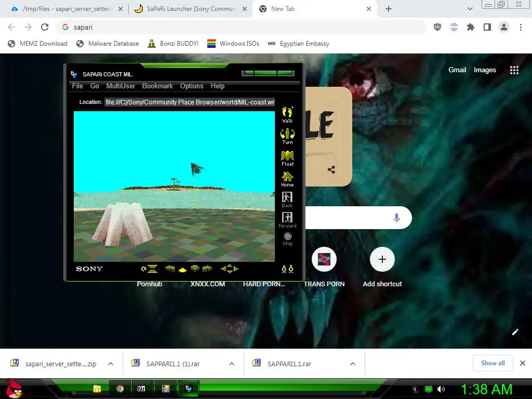This screenshot has height=399, width=532.
Task: Click the taskbar volume speaker icon
Action: (x=441, y=389)
